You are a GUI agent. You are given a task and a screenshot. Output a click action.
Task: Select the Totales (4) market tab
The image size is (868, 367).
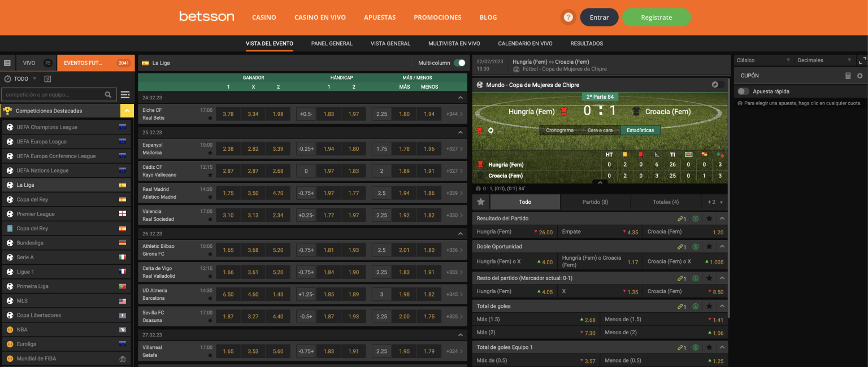[666, 202]
